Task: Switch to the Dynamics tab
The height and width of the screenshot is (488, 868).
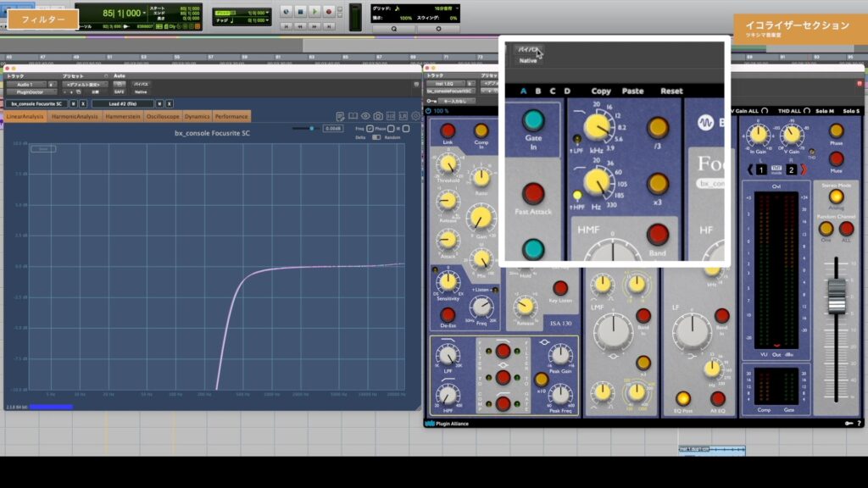Action: (x=197, y=116)
